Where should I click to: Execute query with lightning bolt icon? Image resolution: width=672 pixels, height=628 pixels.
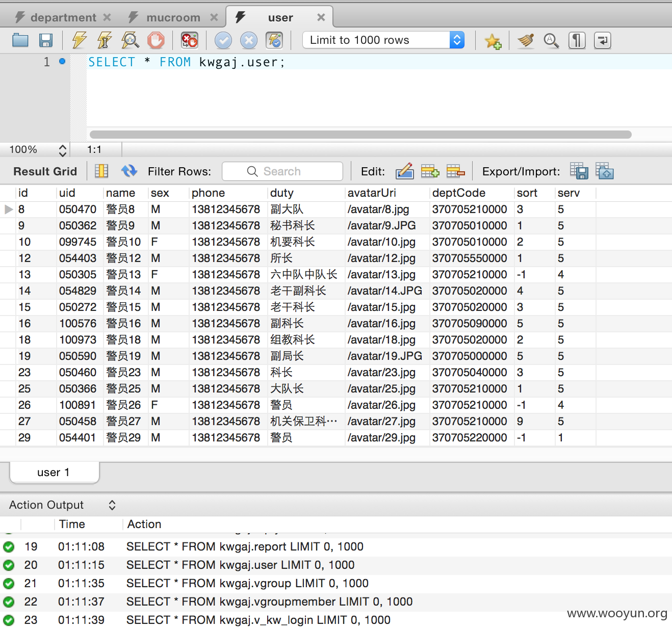pos(79,40)
